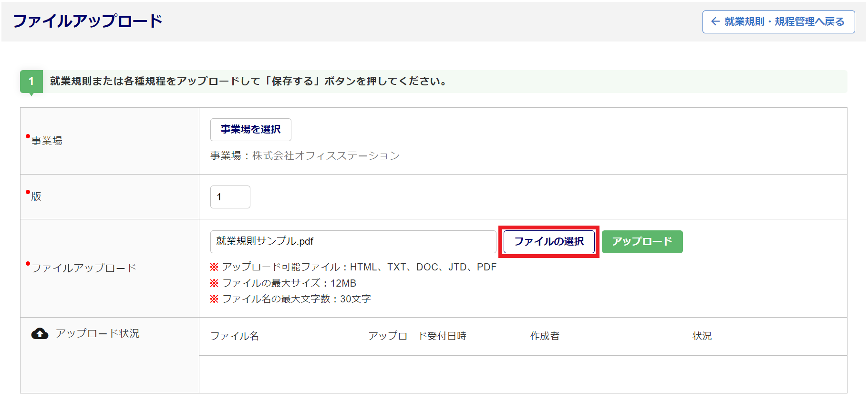Click the 30文字 file name limit note
This screenshot has width=868, height=403.
point(296,299)
